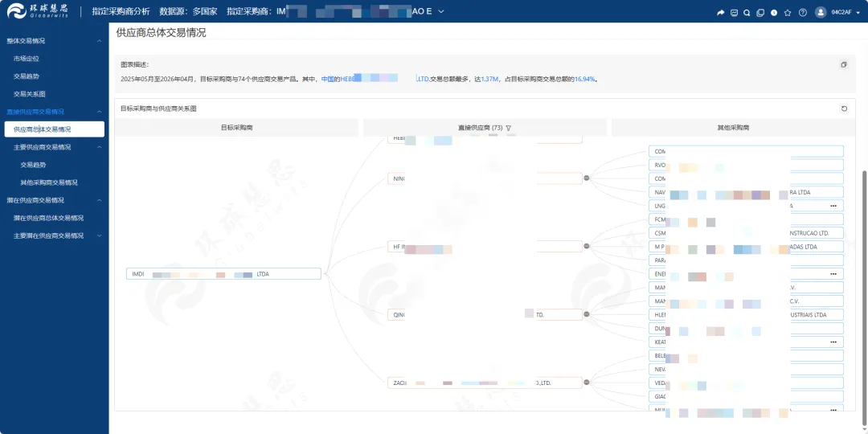Click the share arrow icon in header
This screenshot has height=434, width=868.
point(720,12)
